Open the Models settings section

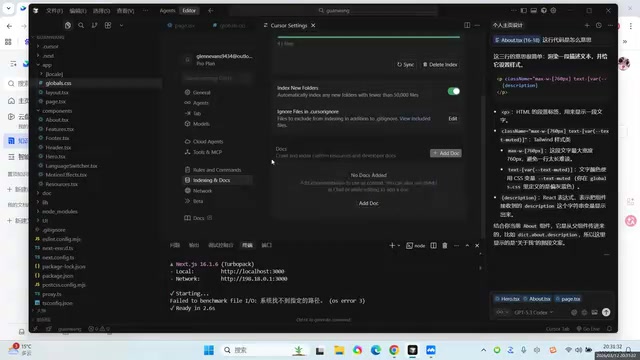pyautogui.click(x=218, y=124)
